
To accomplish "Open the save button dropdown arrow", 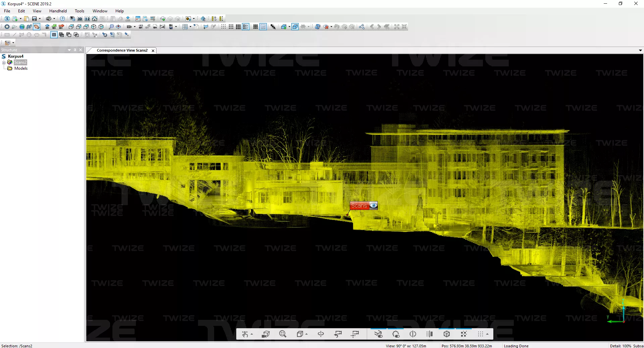I will tap(40, 19).
